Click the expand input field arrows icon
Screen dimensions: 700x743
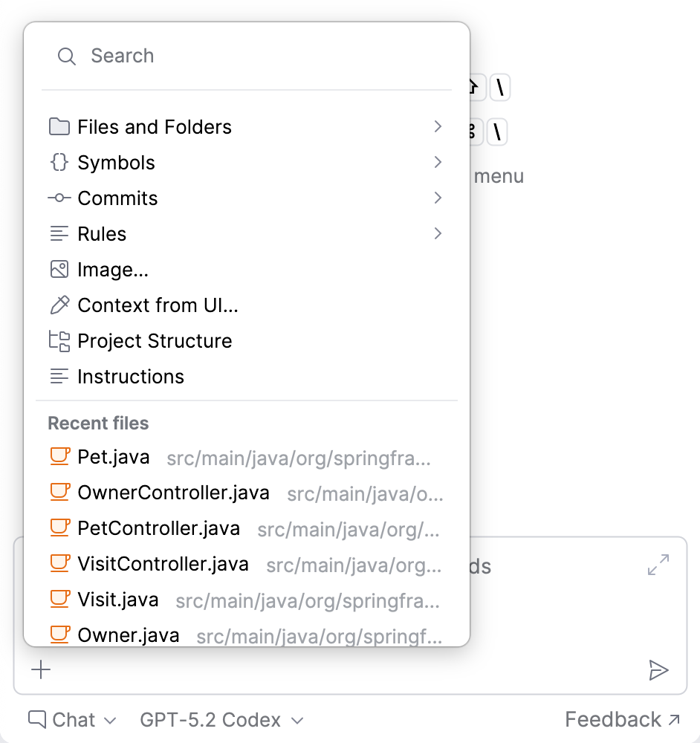(658, 565)
